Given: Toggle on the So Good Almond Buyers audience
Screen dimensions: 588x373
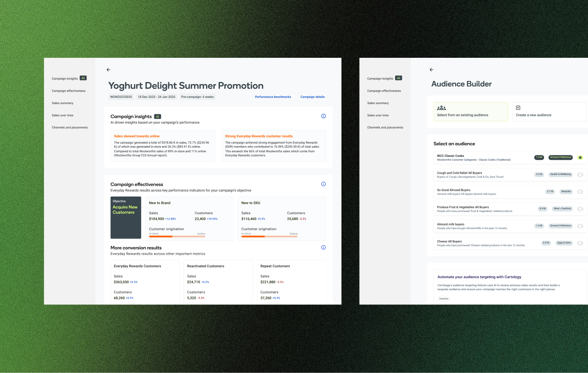Looking at the screenshot, I should 580,192.
